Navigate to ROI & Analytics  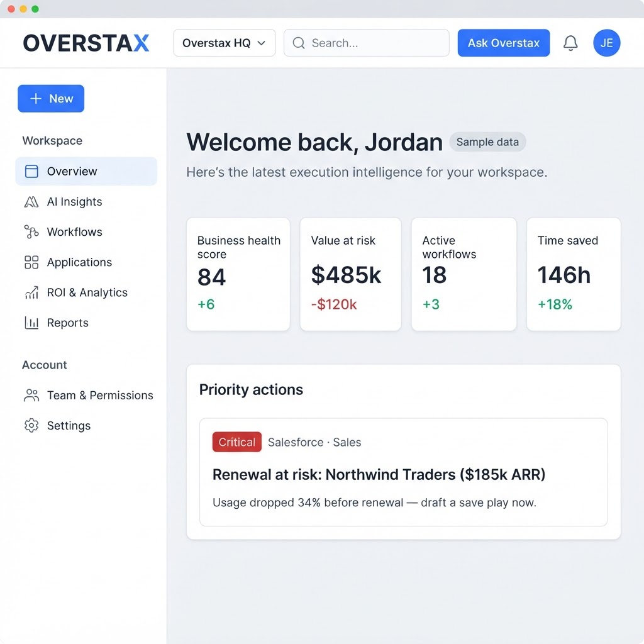pos(86,292)
